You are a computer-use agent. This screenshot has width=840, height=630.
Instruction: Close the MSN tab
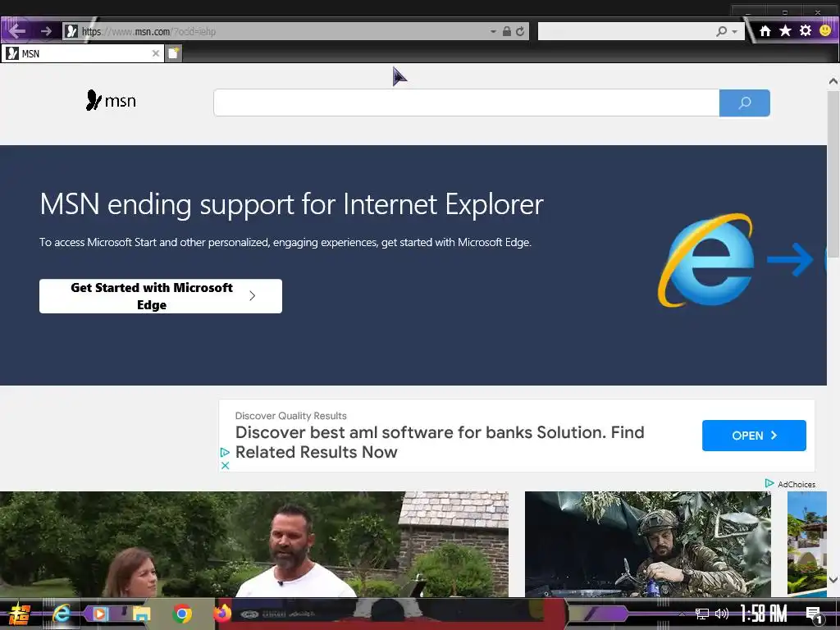(x=155, y=53)
